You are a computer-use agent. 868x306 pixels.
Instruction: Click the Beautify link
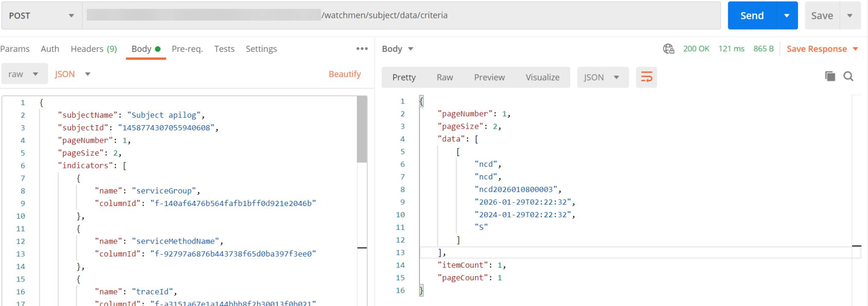[345, 74]
